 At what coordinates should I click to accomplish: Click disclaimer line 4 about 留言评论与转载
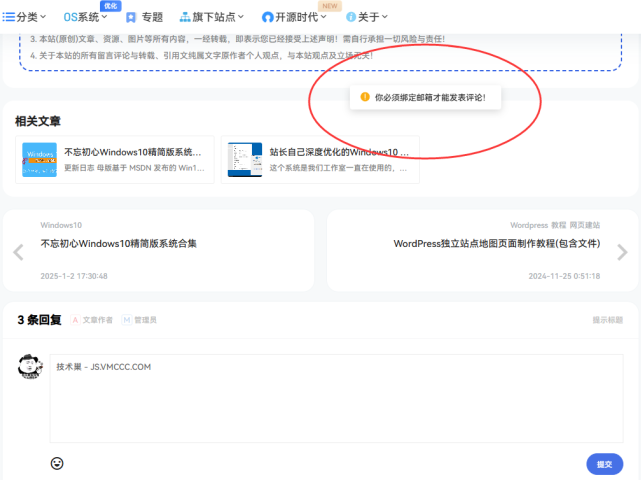(201, 56)
